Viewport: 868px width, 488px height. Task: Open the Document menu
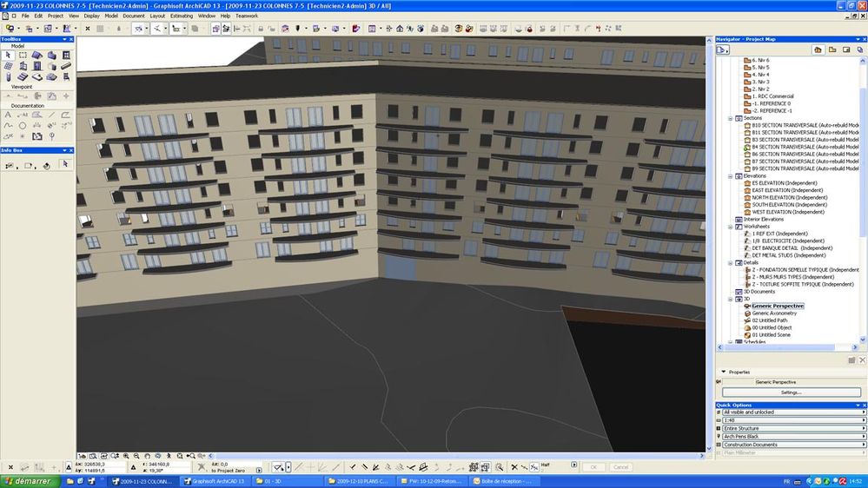134,16
